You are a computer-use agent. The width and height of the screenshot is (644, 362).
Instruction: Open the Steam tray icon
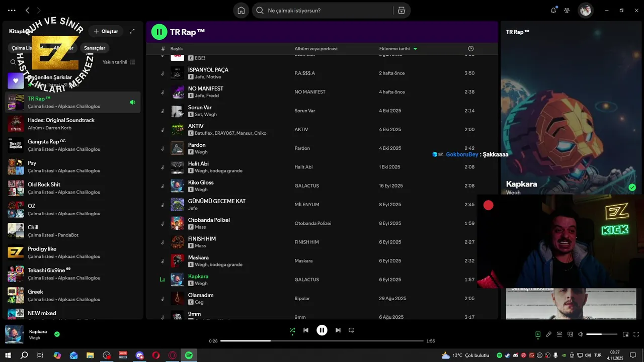507,355
